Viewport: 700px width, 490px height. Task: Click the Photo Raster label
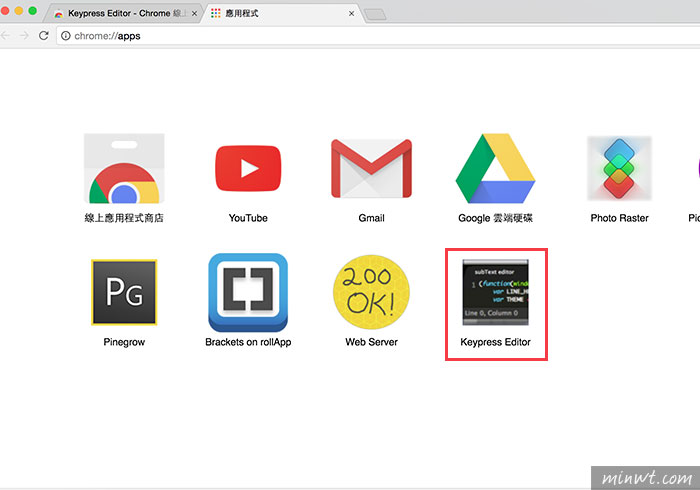pyautogui.click(x=619, y=218)
